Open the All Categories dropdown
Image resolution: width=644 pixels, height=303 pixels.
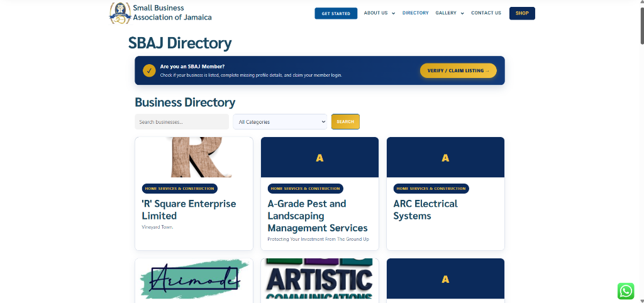[x=280, y=122]
